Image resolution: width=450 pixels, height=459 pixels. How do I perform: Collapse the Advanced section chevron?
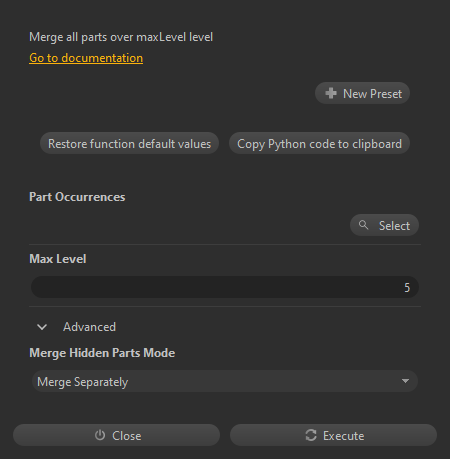(42, 327)
